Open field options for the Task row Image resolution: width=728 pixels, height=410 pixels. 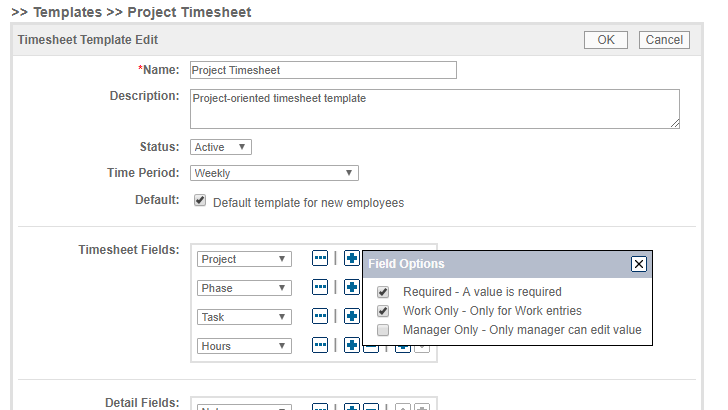tap(320, 316)
